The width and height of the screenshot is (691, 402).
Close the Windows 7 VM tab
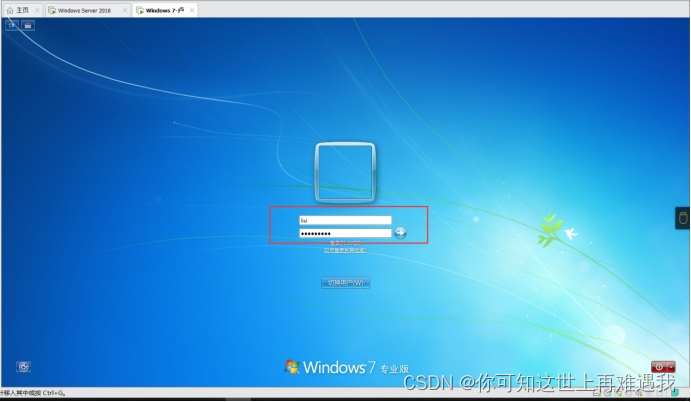click(x=192, y=10)
